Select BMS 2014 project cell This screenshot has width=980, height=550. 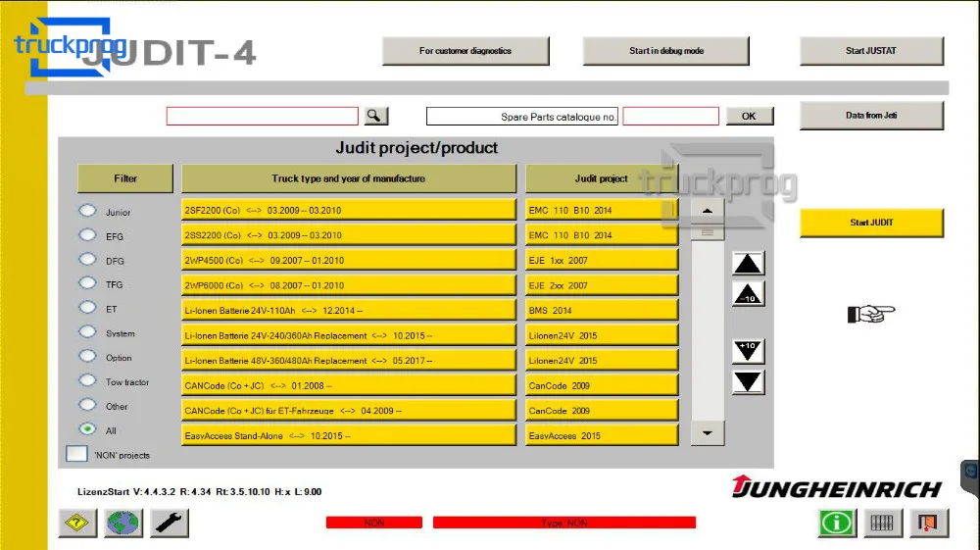pyautogui.click(x=602, y=310)
